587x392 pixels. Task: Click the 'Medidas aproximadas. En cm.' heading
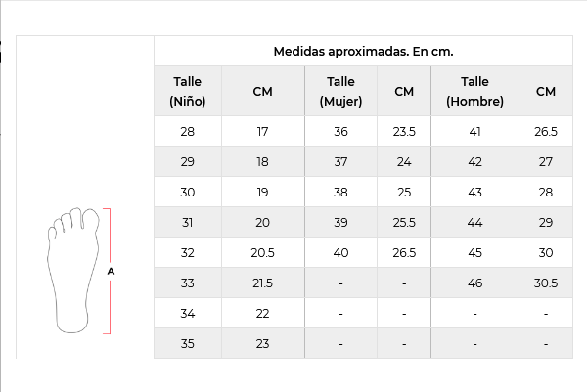363,51
